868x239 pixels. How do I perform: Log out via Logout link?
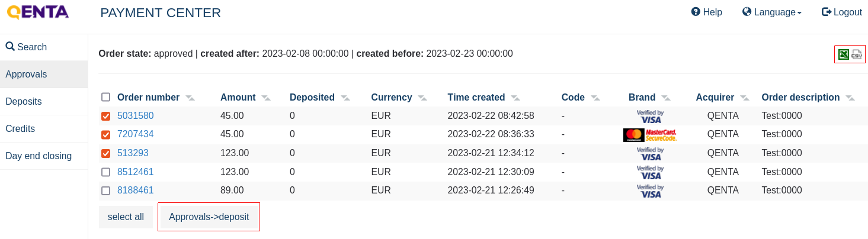pos(841,12)
